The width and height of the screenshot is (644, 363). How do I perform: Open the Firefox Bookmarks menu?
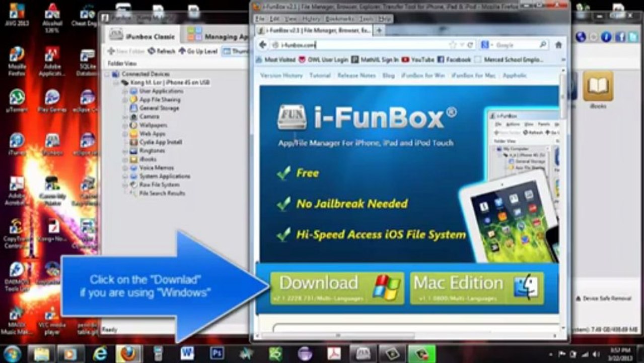(x=340, y=19)
